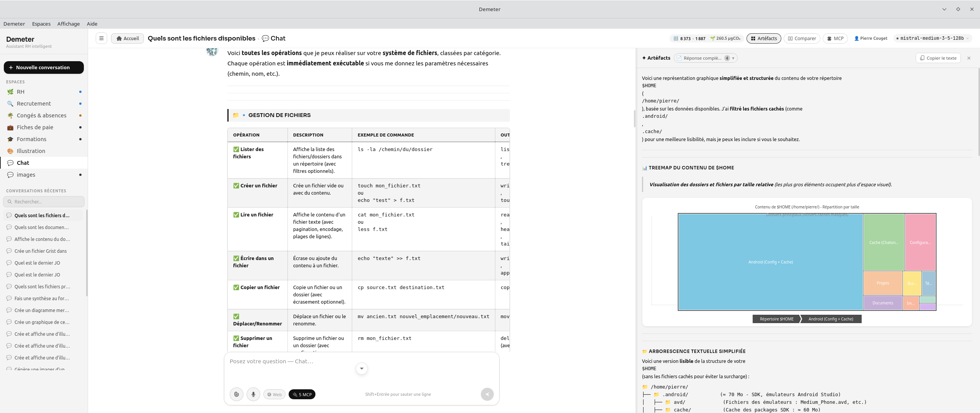
Task: Click the Répertoire $HOME treemap breadcrumb
Action: pos(776,319)
